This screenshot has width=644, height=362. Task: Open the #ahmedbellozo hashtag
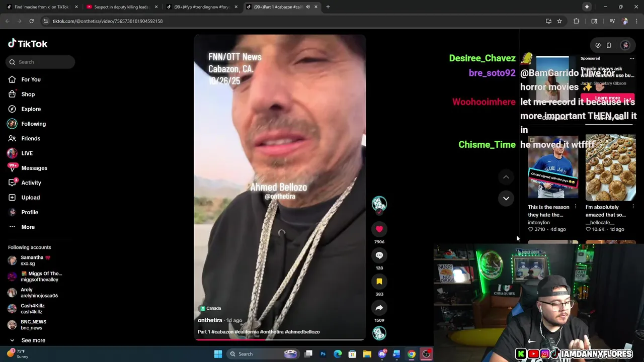click(302, 332)
